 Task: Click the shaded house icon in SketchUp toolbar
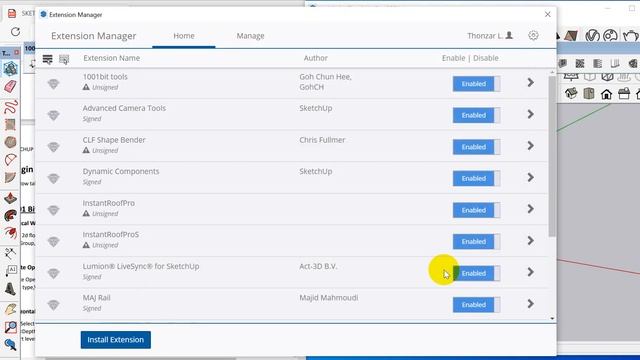pos(571,94)
